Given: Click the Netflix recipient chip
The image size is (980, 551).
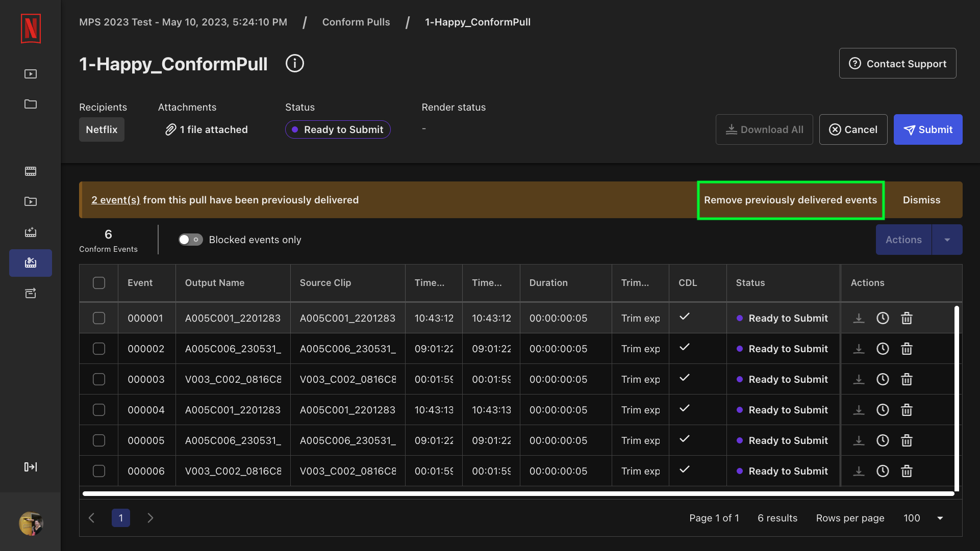Looking at the screenshot, I should pos(102,129).
